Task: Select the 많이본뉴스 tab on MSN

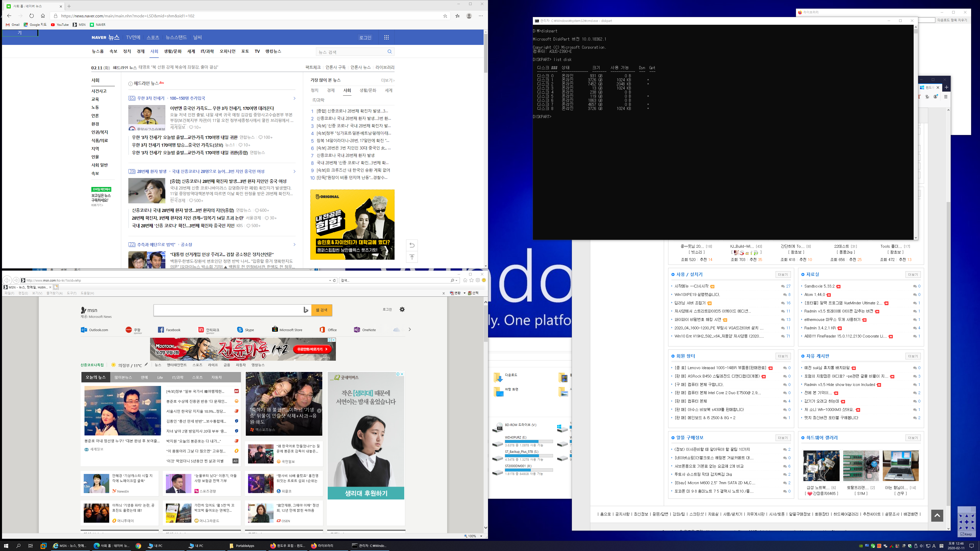Action: tap(123, 377)
